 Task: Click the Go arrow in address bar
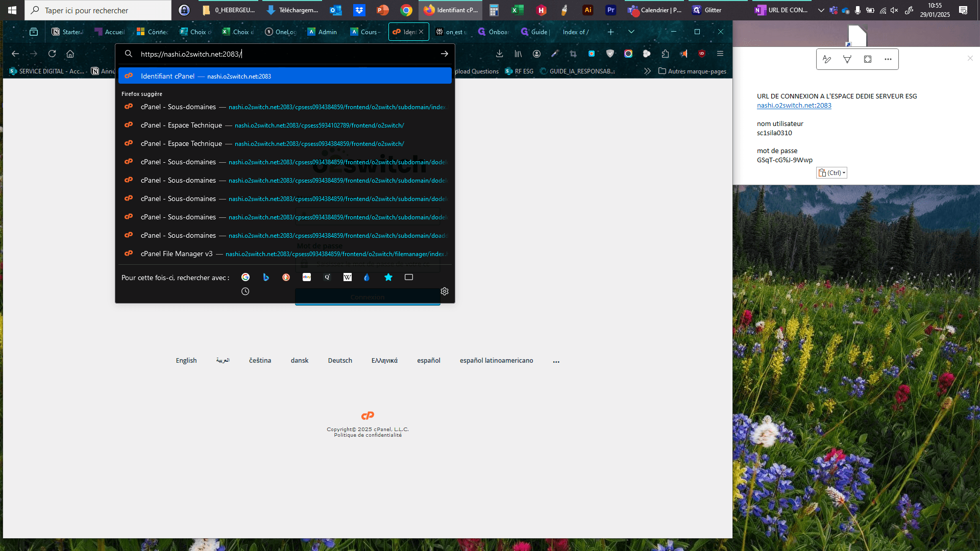click(x=445, y=54)
